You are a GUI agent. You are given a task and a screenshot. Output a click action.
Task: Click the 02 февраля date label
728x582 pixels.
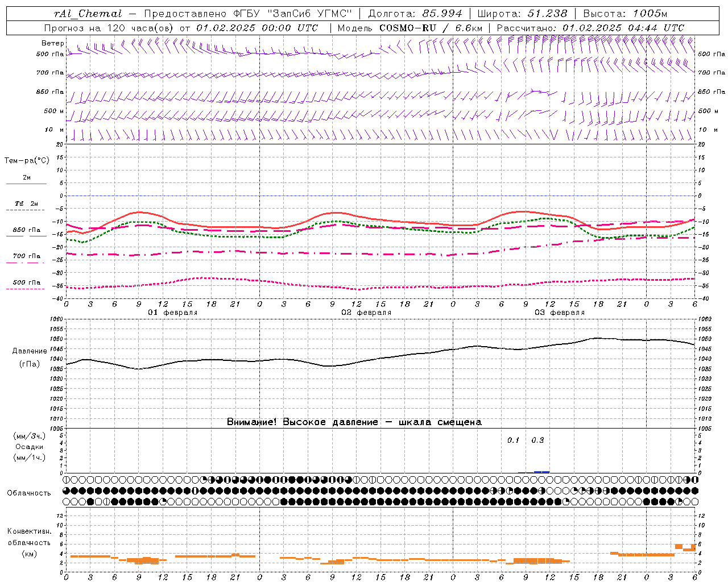pos(366,313)
